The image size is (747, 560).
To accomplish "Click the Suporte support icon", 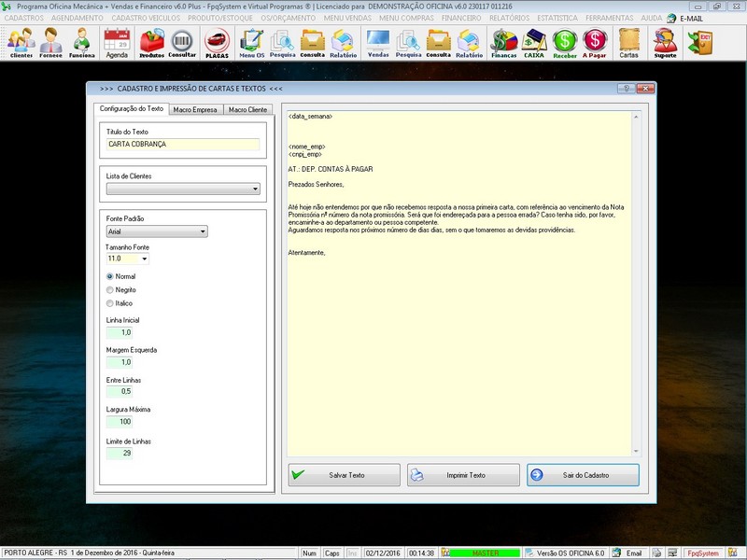I will click(665, 43).
